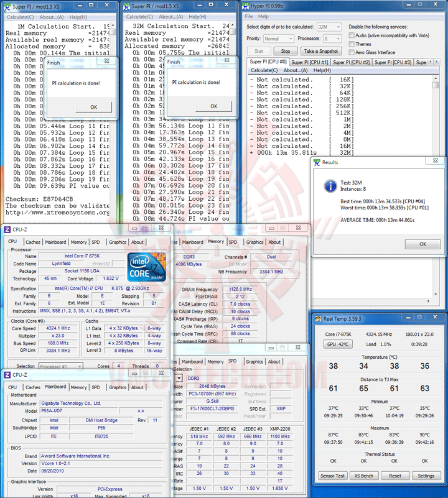Screen dimensions: 448x498
Task: Open Memory tab in CPU-Z processor window
Action: [x=78, y=242]
